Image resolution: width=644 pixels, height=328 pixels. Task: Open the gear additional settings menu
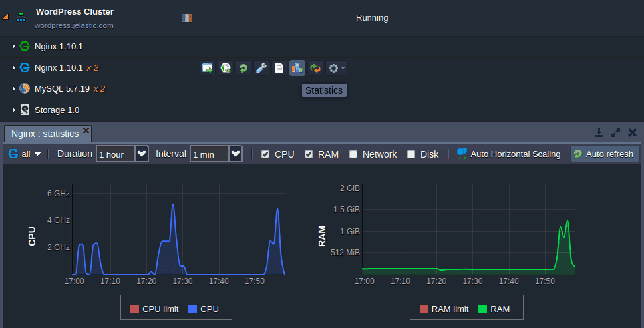coord(337,68)
